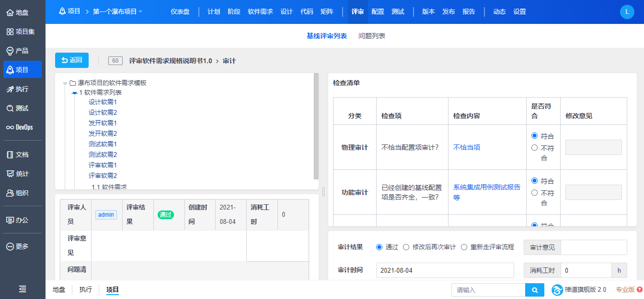Select 执行 icon in left sidebar
Screen dimensions: 644x299
10,89
